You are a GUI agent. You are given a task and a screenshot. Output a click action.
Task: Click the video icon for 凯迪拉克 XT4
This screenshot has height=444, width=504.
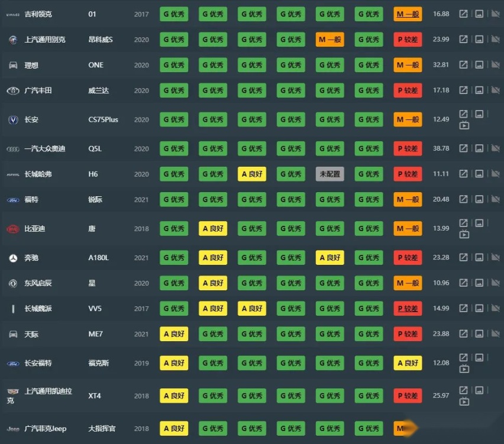tap(464, 401)
